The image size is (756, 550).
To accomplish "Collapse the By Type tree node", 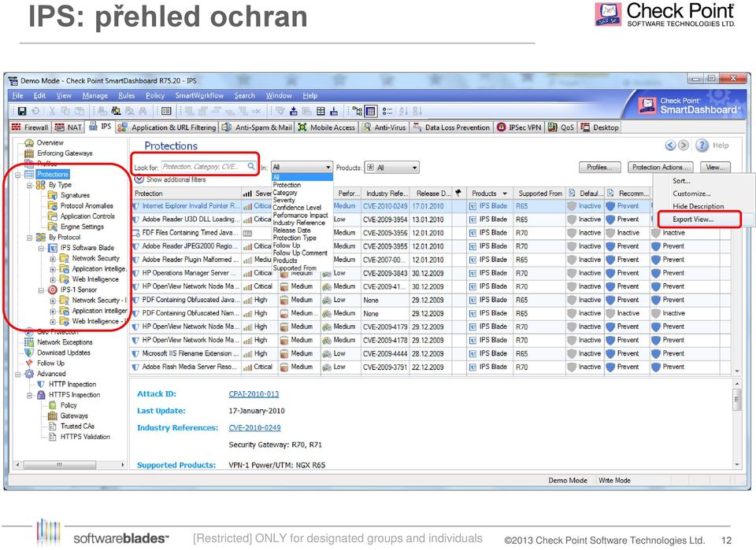I will coord(29,185).
